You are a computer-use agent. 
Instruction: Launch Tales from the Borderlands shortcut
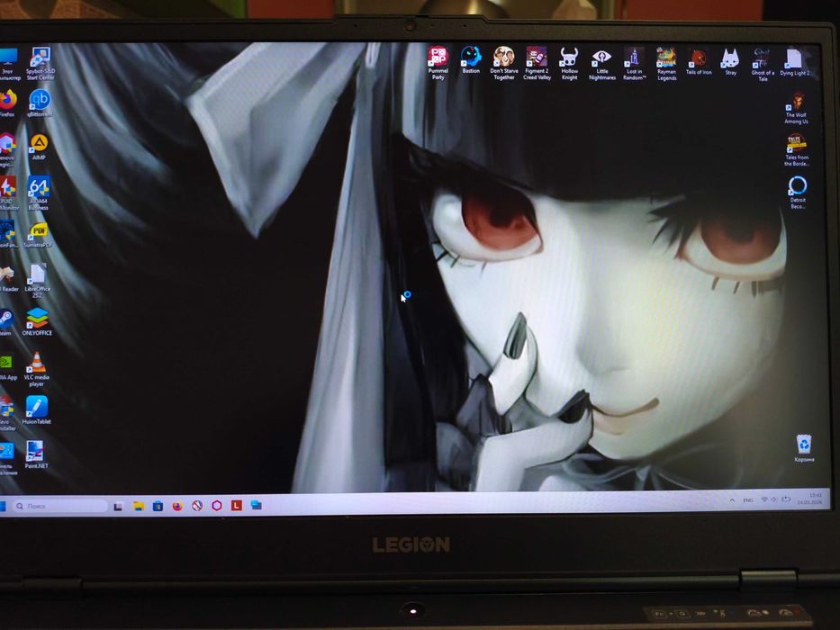[x=797, y=150]
